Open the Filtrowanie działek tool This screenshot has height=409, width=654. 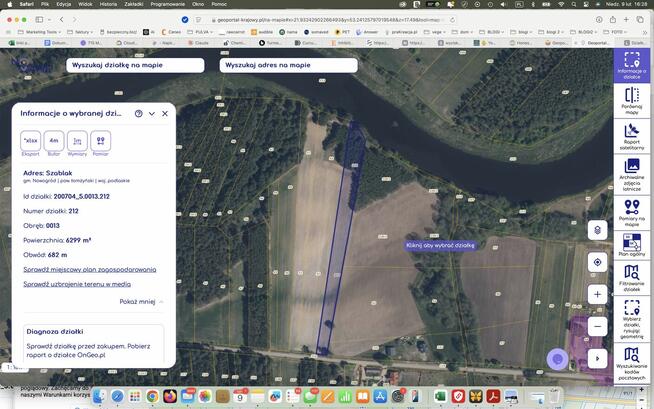pyautogui.click(x=631, y=281)
